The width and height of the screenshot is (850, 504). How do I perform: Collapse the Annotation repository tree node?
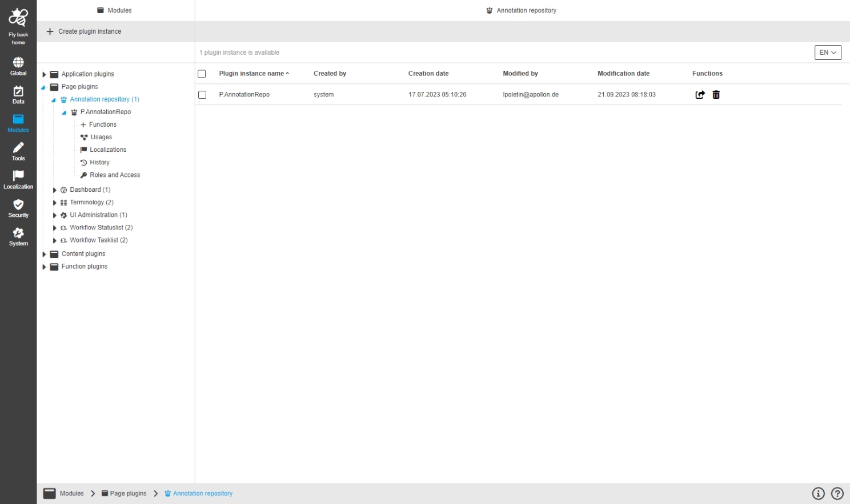(54, 100)
